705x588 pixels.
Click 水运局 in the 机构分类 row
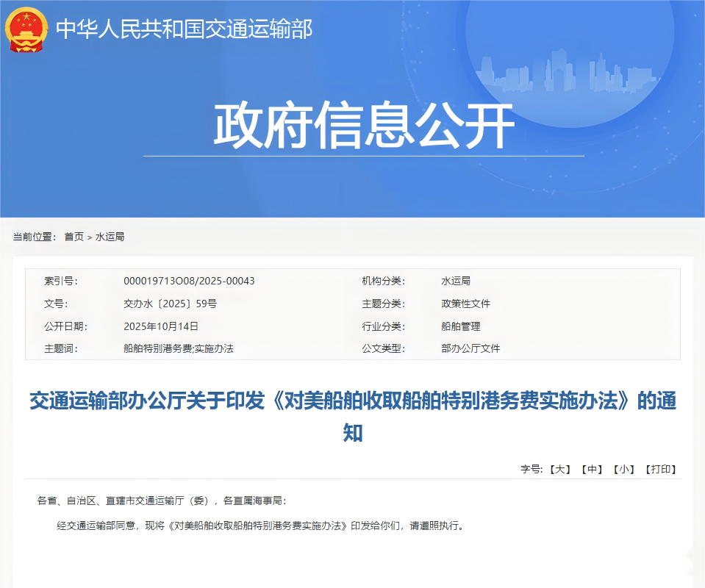(455, 281)
